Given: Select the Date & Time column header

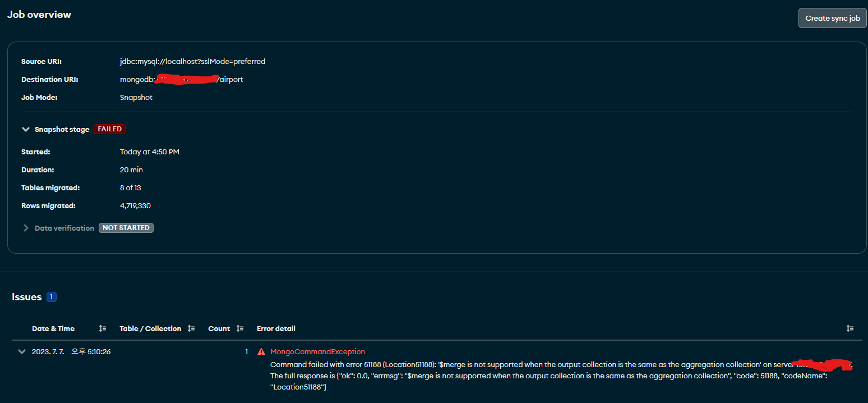Looking at the screenshot, I should click(x=53, y=328).
